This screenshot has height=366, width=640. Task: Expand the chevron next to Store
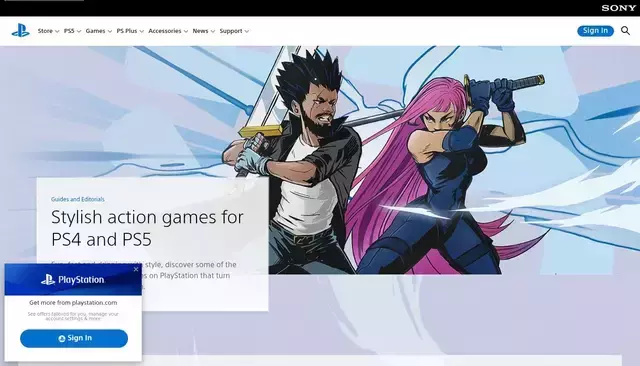click(57, 31)
